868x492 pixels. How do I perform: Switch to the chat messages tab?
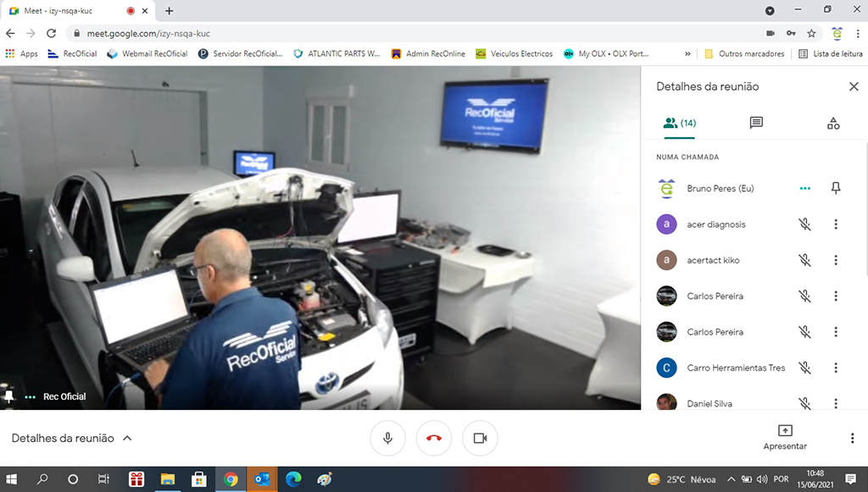(756, 123)
